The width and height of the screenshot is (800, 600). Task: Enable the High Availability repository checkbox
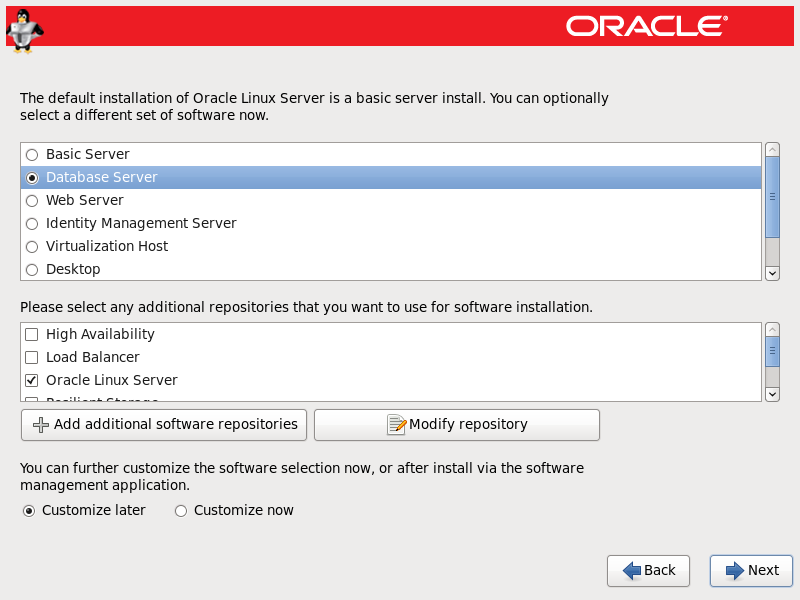32,335
